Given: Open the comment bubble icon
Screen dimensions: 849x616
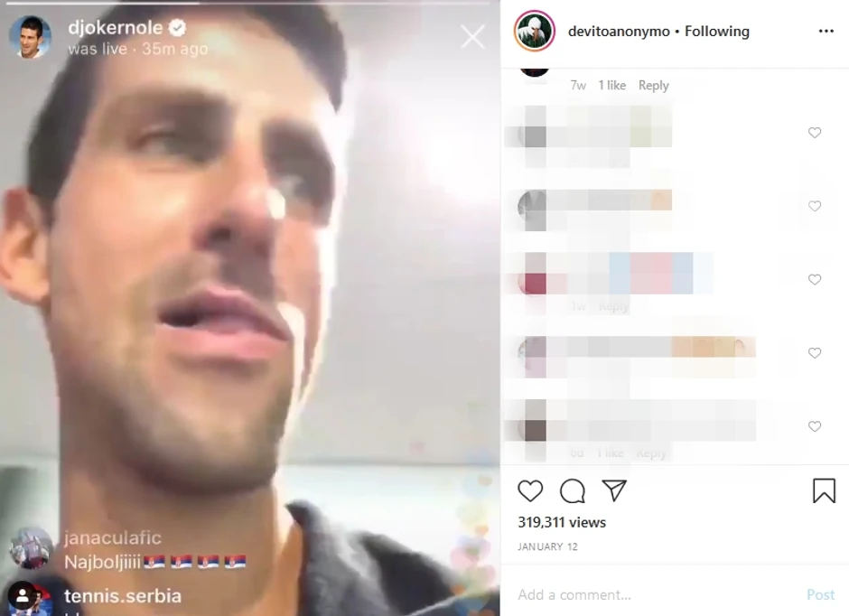Looking at the screenshot, I should [573, 491].
